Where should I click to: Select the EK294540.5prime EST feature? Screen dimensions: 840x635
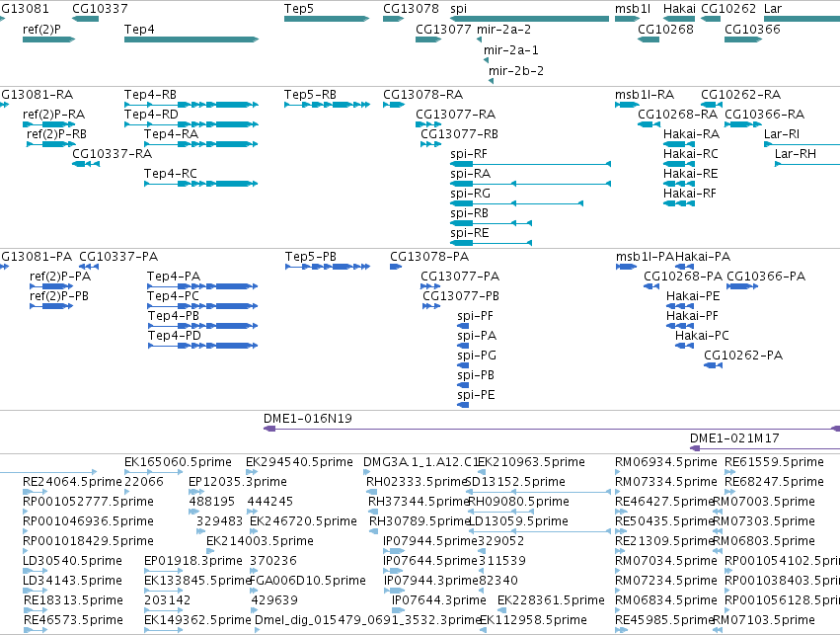click(252, 472)
